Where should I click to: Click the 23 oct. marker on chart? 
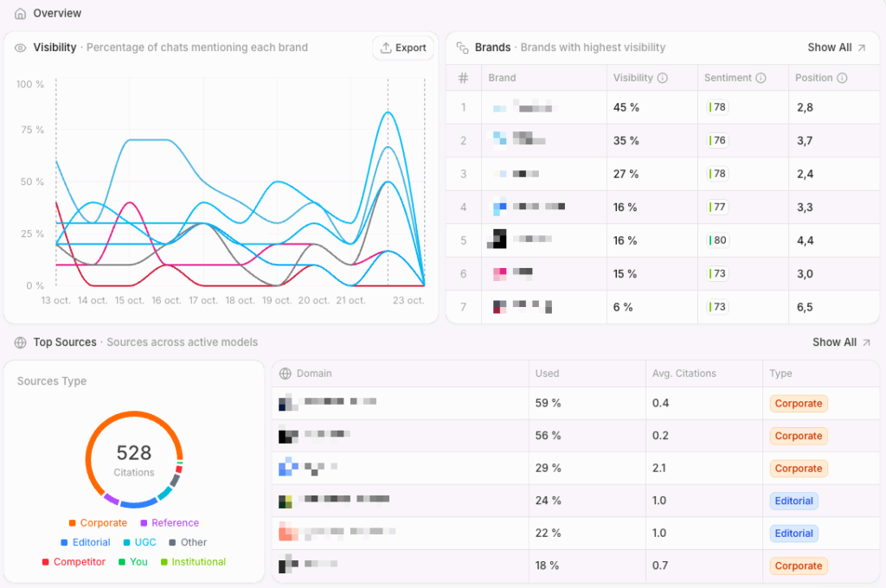pyautogui.click(x=408, y=300)
